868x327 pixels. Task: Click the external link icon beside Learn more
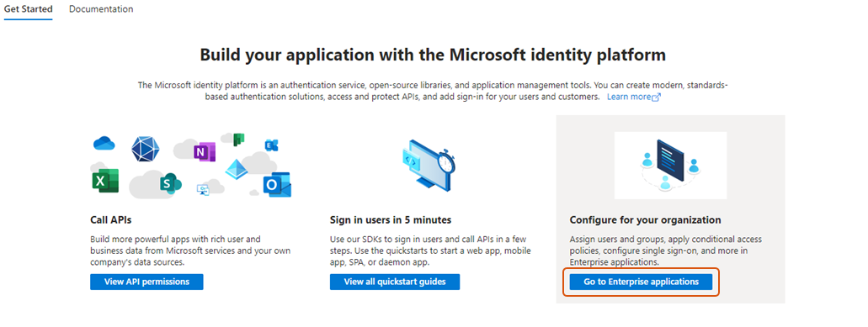coord(657,98)
